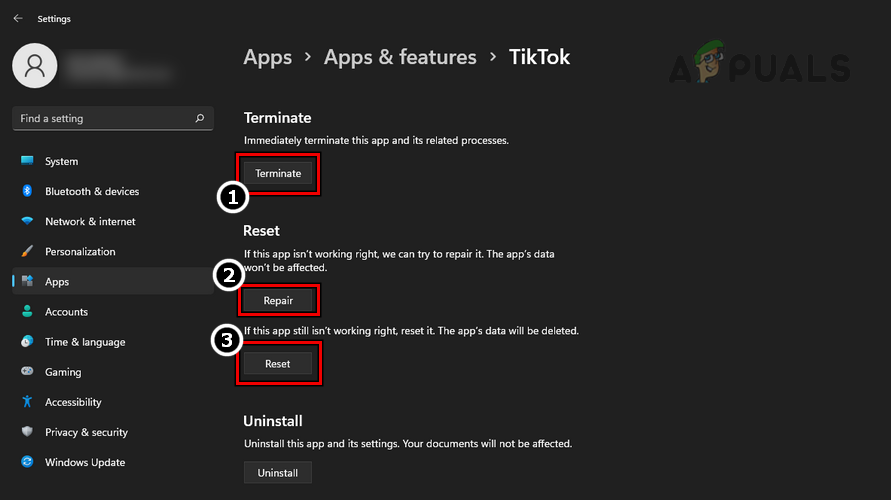Click the Accessibility figure icon
Viewport: 891px width, 500px height.
pyautogui.click(x=27, y=402)
